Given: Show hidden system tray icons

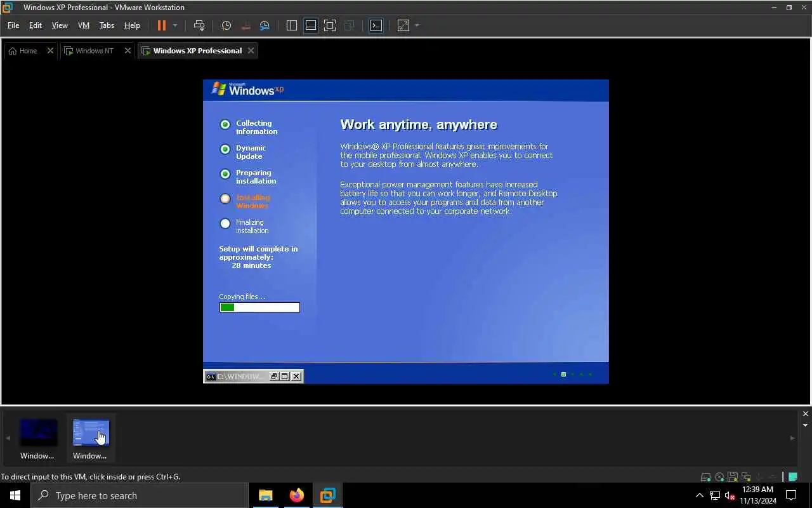Looking at the screenshot, I should (700, 496).
